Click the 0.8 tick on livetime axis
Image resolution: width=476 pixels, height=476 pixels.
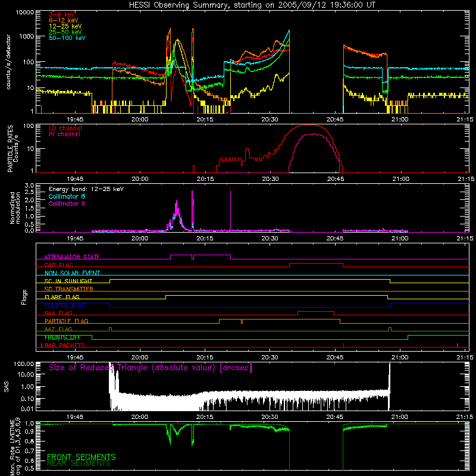coord(29,441)
